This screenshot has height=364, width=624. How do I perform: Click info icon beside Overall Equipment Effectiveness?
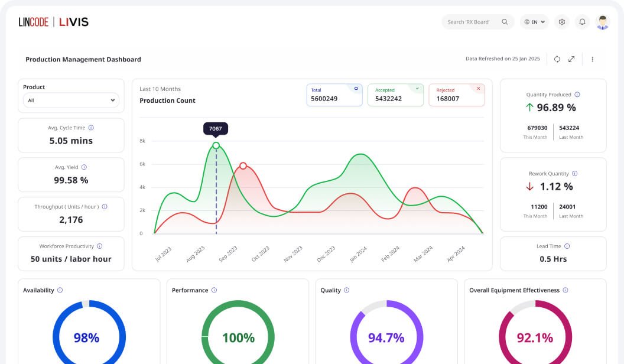point(565,290)
